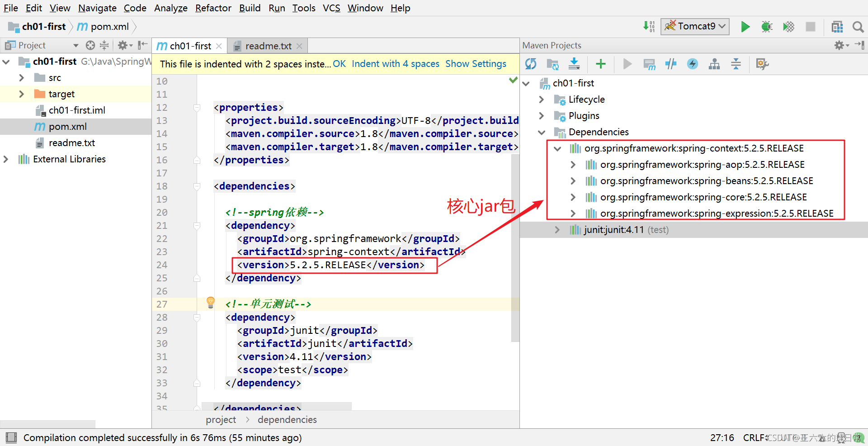
Task: Toggle Maven offline mode
Action: tap(671, 64)
